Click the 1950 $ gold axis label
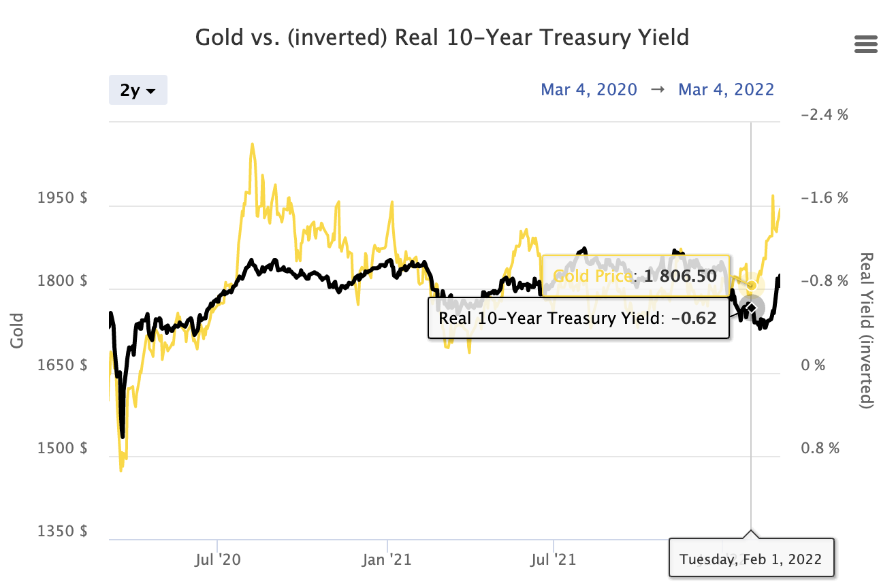Viewport: 896px width, 588px height. pos(63,198)
